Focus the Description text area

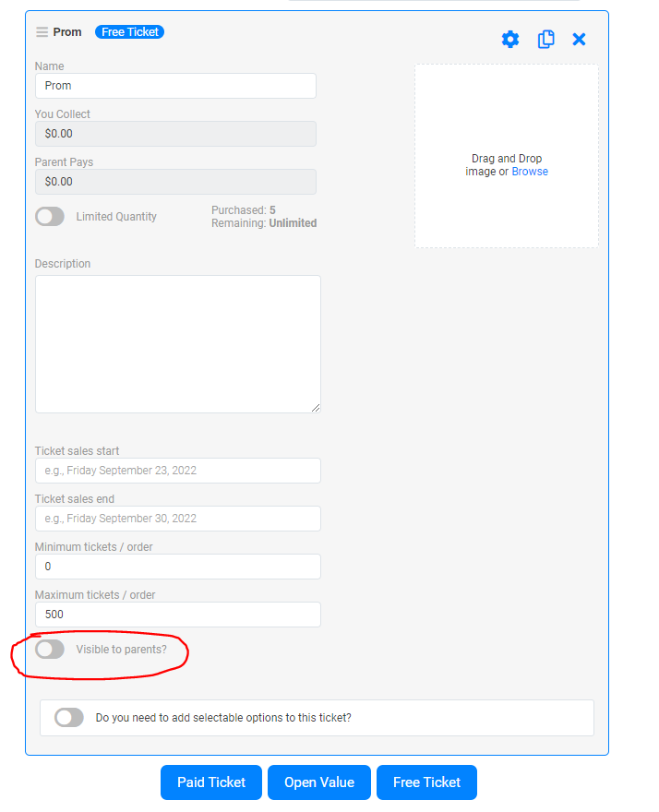point(177,343)
